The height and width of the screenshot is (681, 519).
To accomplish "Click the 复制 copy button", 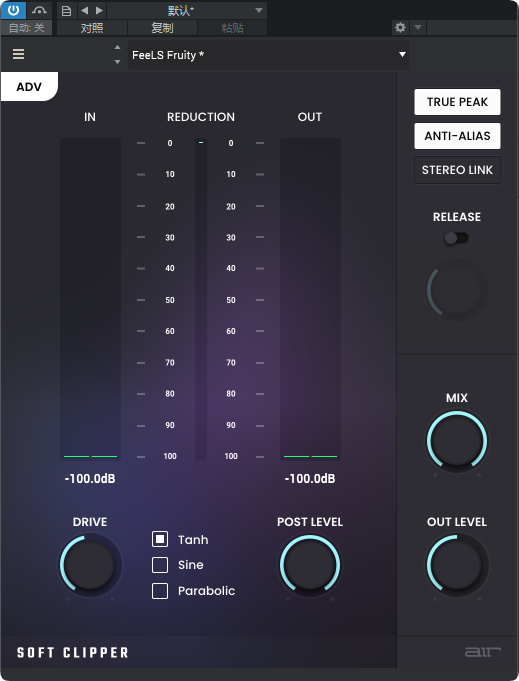I will [162, 28].
